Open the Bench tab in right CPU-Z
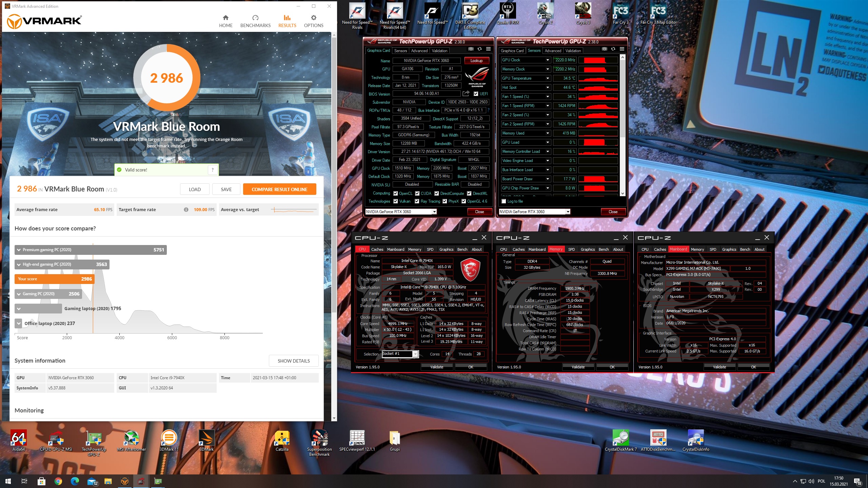Image resolution: width=868 pixels, height=488 pixels. 745,249
